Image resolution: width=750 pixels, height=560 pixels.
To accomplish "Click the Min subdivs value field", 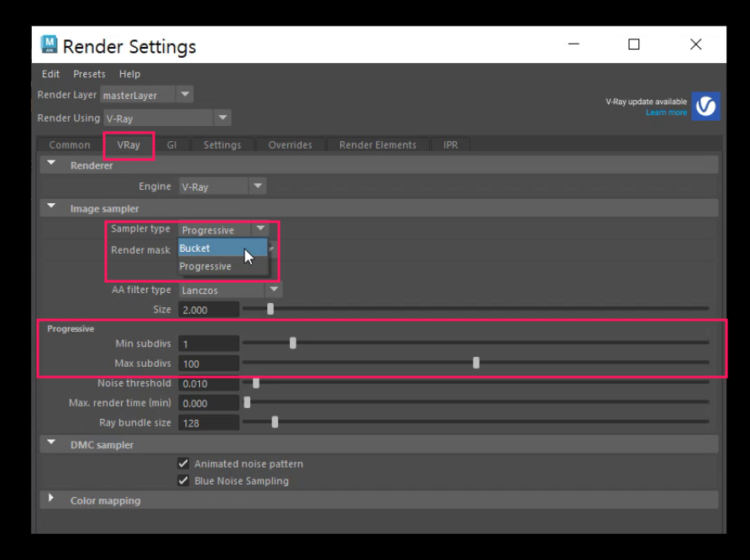I will point(208,343).
